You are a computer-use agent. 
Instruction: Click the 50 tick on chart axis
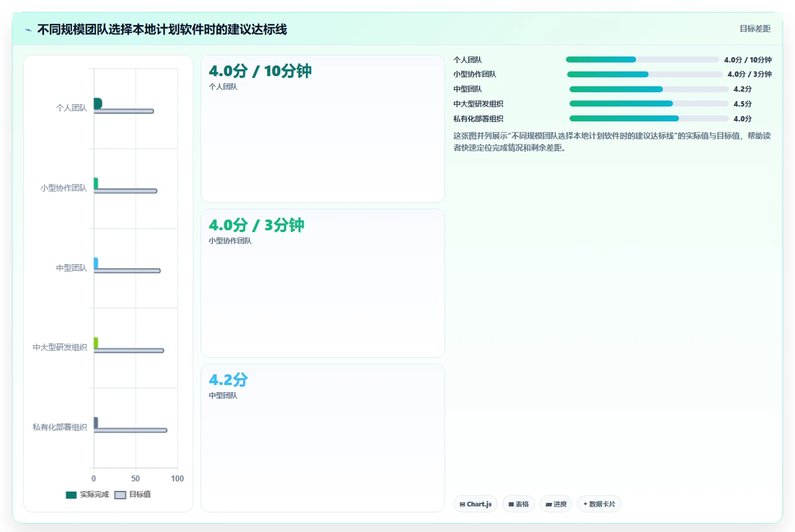point(136,478)
